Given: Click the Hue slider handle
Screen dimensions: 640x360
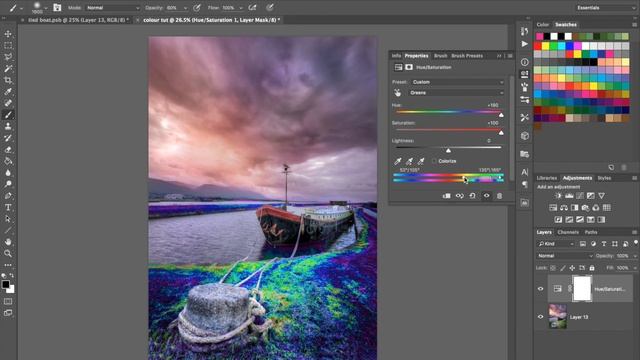Looking at the screenshot, I should coord(501,115).
